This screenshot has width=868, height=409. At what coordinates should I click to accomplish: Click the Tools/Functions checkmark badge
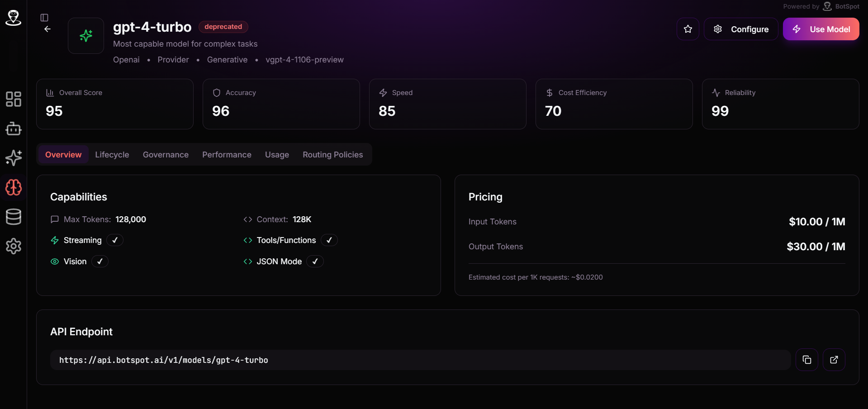pos(329,240)
